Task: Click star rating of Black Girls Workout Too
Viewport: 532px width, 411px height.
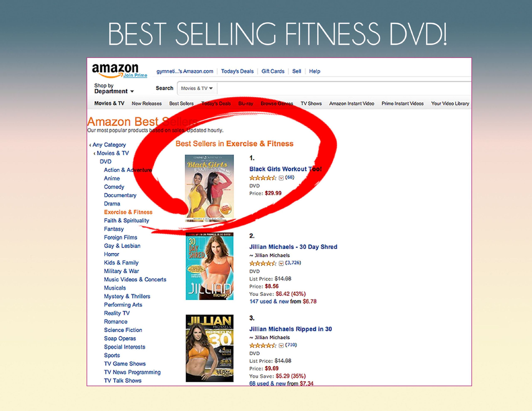Action: click(x=263, y=178)
